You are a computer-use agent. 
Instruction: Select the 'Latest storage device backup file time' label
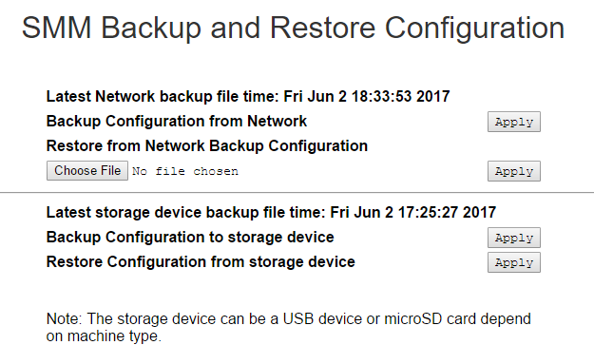(x=186, y=213)
